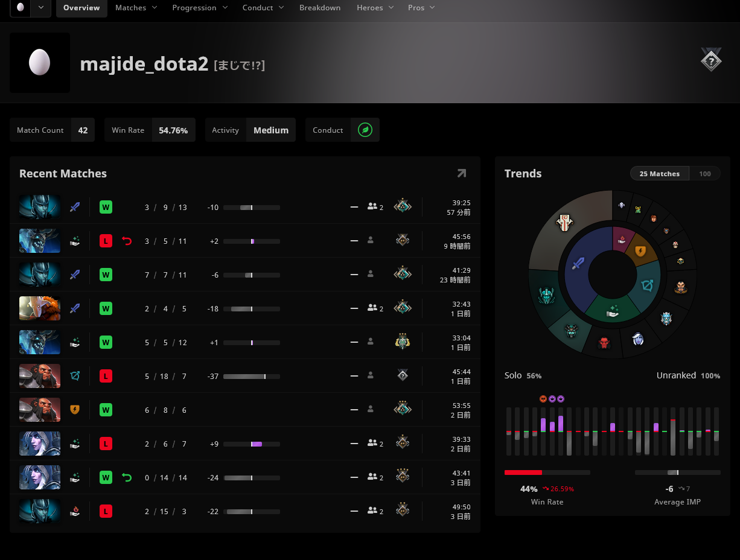Select the red demon icon in Trends chart
This screenshot has height=560, width=740.
[604, 343]
